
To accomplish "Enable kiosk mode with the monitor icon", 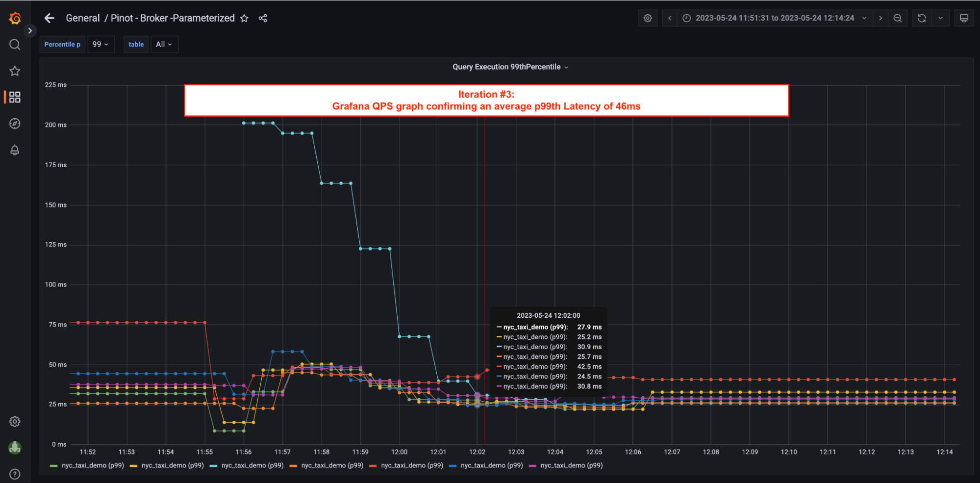I will tap(963, 18).
